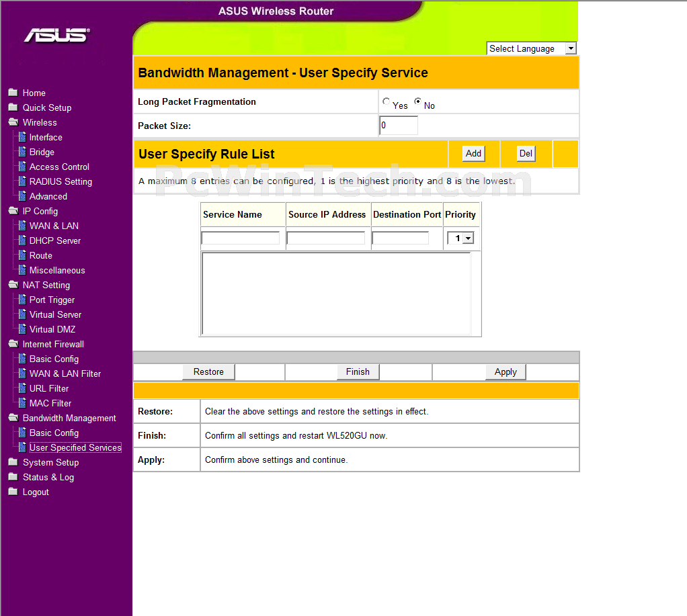Collapse the Internet Firewall folder
The image size is (687, 616).
click(13, 344)
